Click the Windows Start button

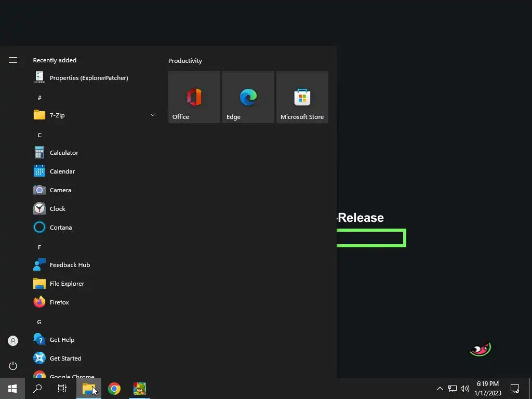(x=12, y=389)
